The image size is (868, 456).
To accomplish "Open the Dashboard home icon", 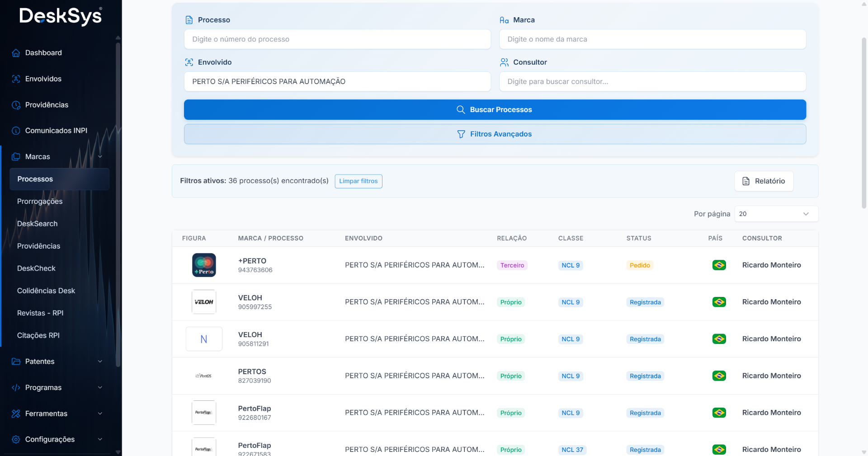I will (16, 53).
